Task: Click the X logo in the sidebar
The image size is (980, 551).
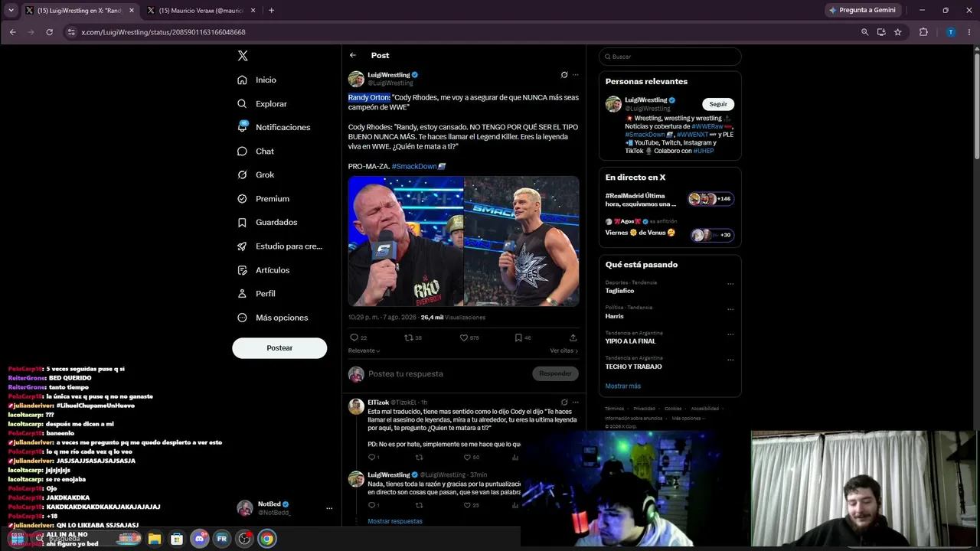Action: click(x=243, y=56)
